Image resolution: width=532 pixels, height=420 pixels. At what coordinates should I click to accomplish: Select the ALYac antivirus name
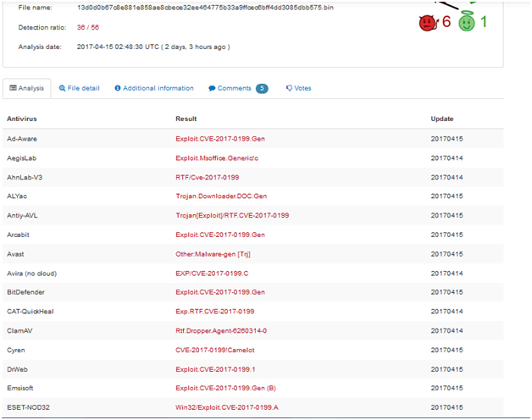tap(17, 196)
